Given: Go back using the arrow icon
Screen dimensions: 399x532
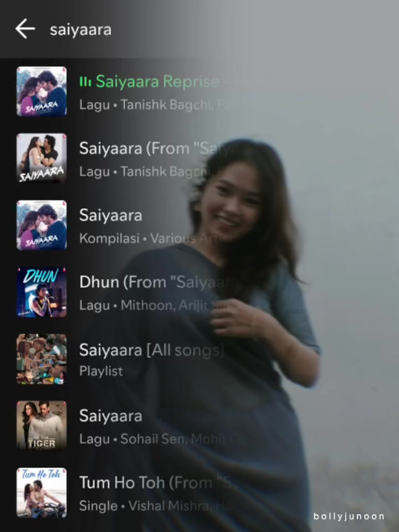Looking at the screenshot, I should pyautogui.click(x=25, y=29).
